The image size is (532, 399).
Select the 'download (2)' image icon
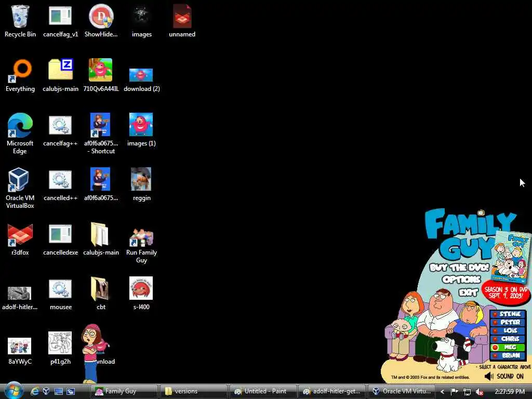[141, 79]
